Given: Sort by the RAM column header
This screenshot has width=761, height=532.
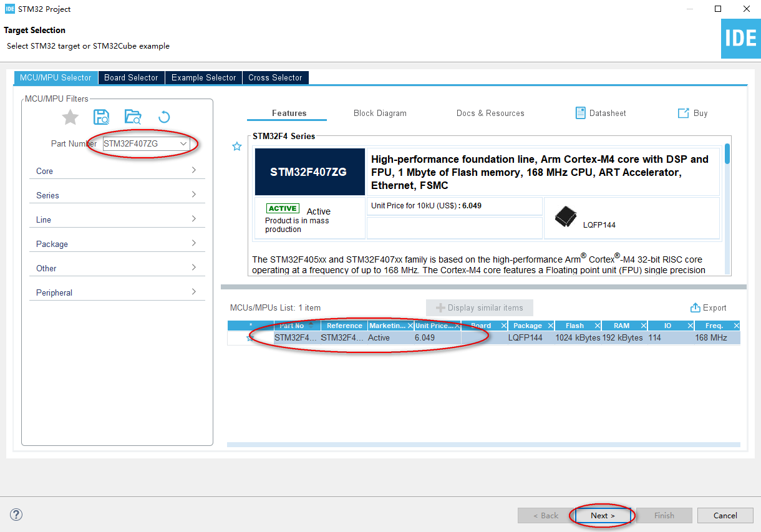Looking at the screenshot, I should coord(621,326).
